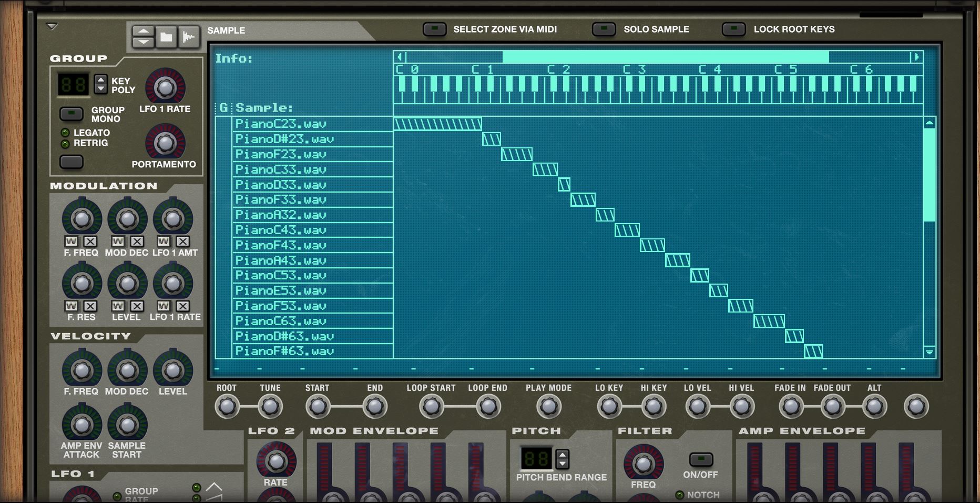Screen dimensions: 980x503
Task: Toggle the W button under LFO 1 AMT
Action: pos(164,242)
